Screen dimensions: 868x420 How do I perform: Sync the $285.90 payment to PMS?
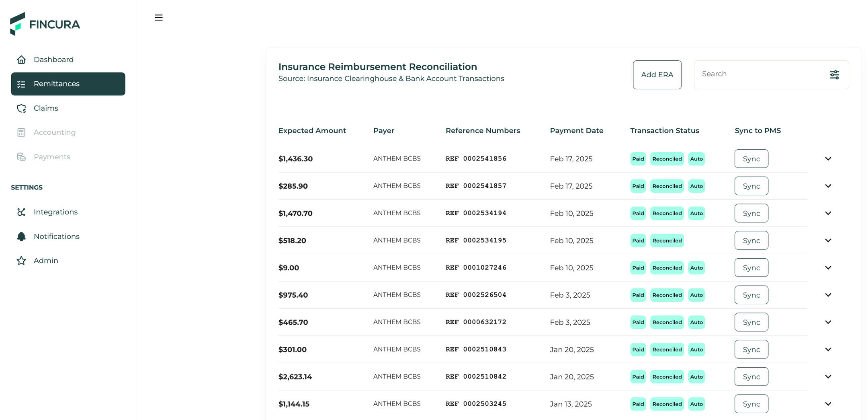[751, 186]
